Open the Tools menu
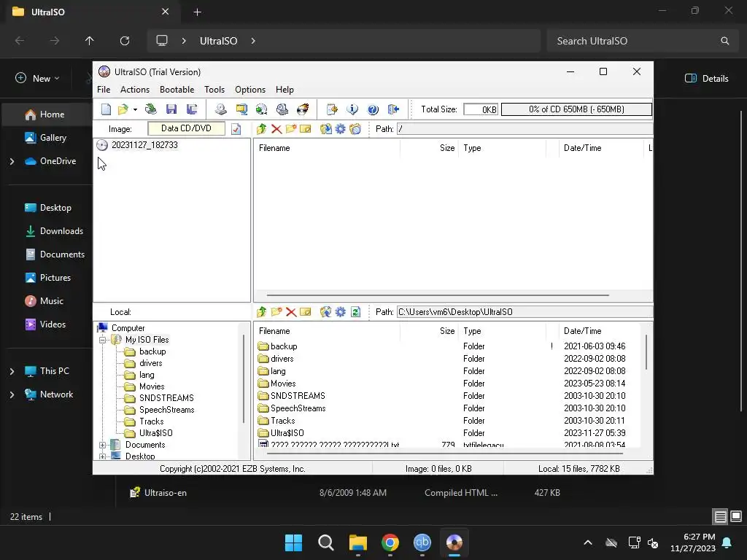 click(214, 90)
